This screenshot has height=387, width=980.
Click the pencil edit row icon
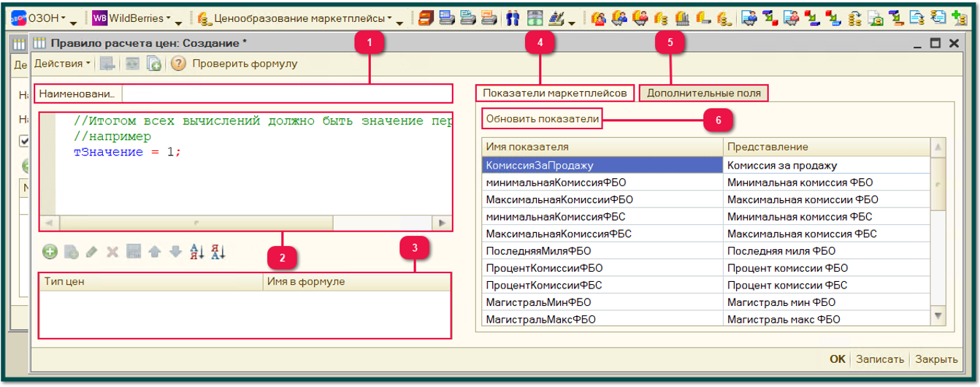coord(91,252)
